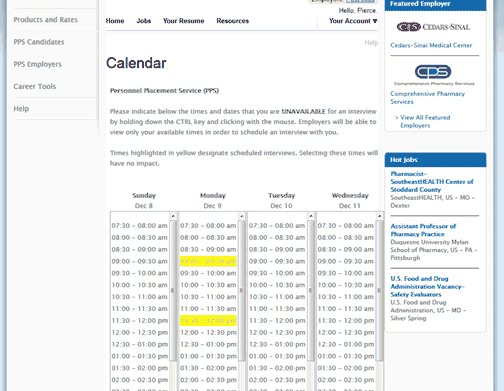The width and height of the screenshot is (504, 391).
Task: Open Pharmacist-SoutheastHEALTH Center job link
Action: pyautogui.click(x=432, y=182)
